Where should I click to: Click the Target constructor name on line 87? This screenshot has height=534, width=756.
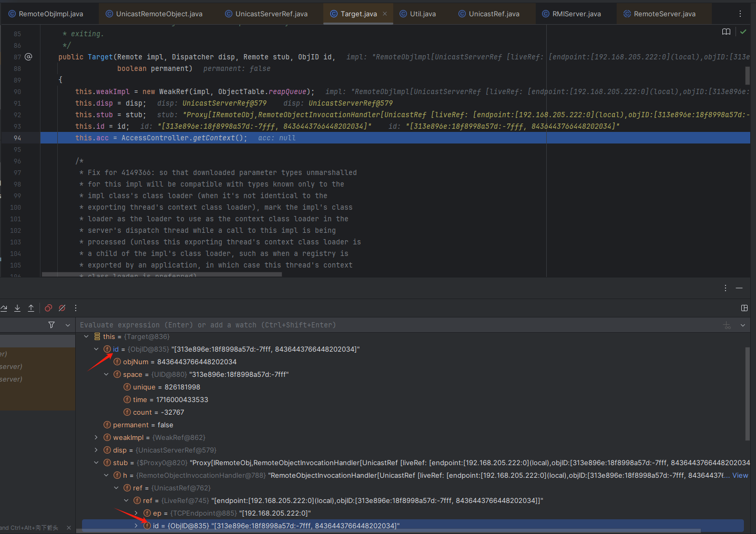[100, 57]
